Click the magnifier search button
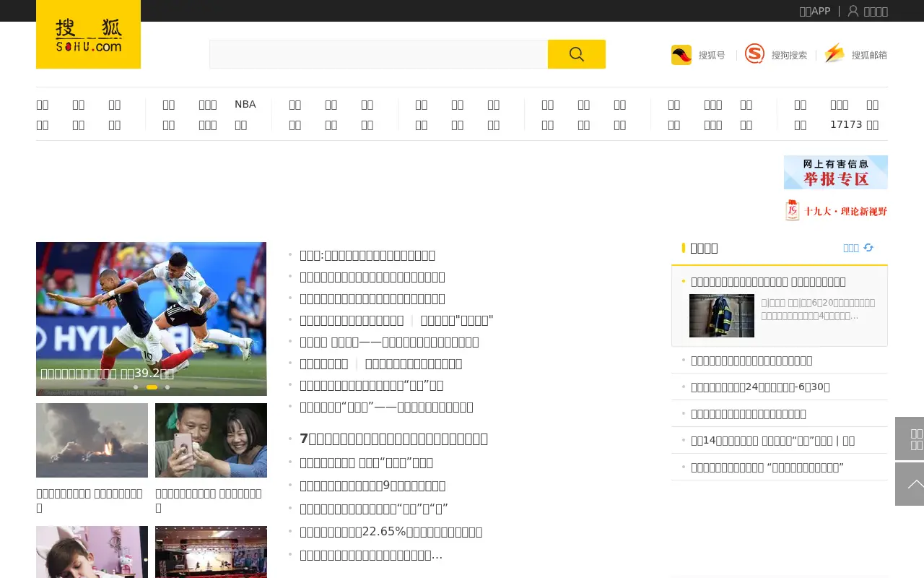This screenshot has height=578, width=924. pyautogui.click(x=577, y=54)
